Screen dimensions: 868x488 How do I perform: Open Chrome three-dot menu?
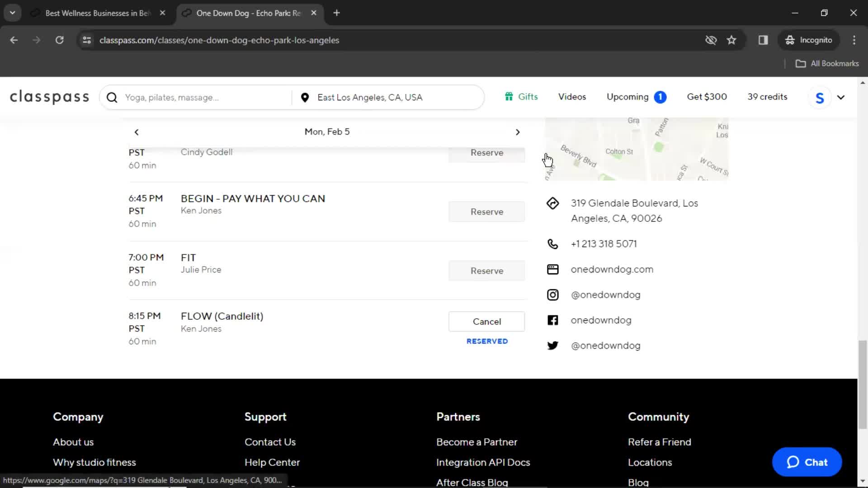(x=854, y=40)
